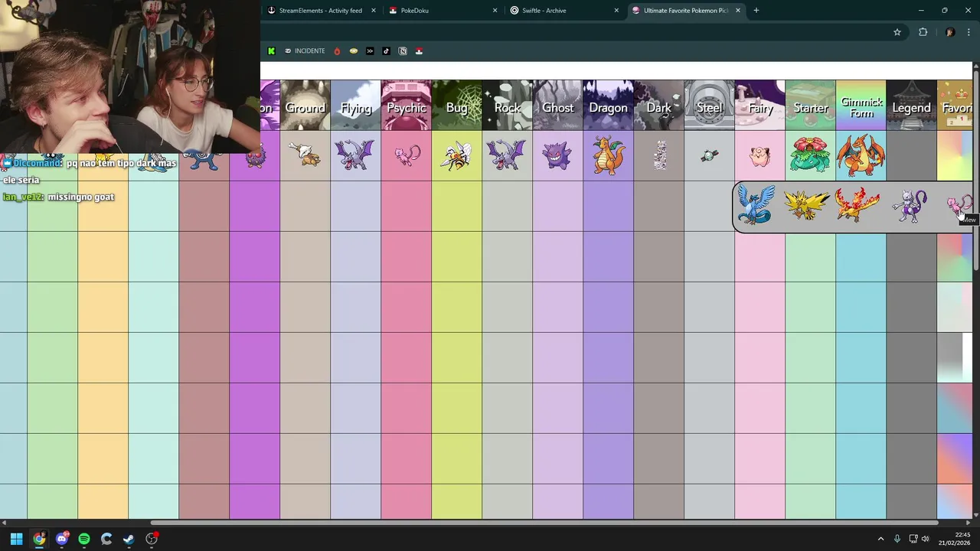Select the Articuno sprite in the Pokemon picker
This screenshot has width=980, height=551.
coord(756,205)
